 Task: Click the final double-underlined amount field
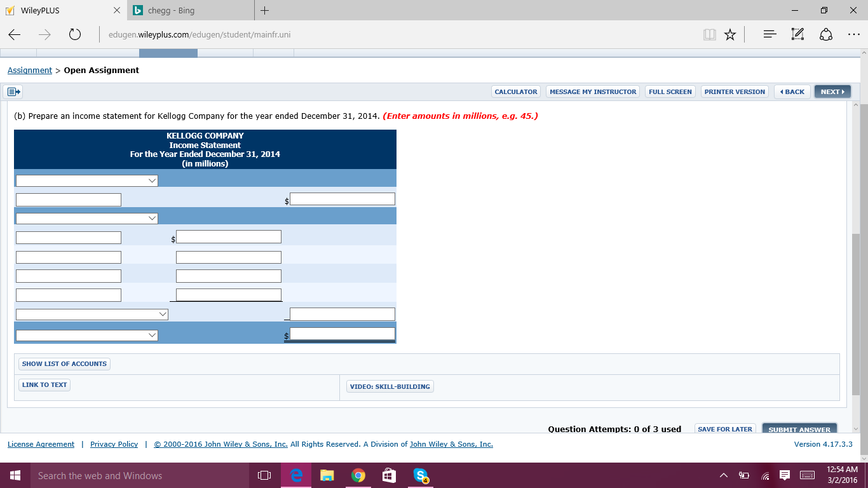point(342,334)
